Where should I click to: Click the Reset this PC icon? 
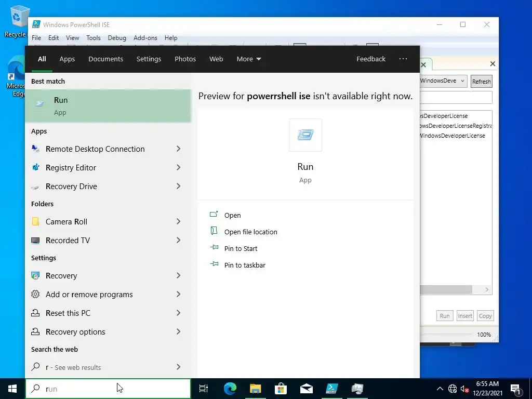[x=35, y=313]
